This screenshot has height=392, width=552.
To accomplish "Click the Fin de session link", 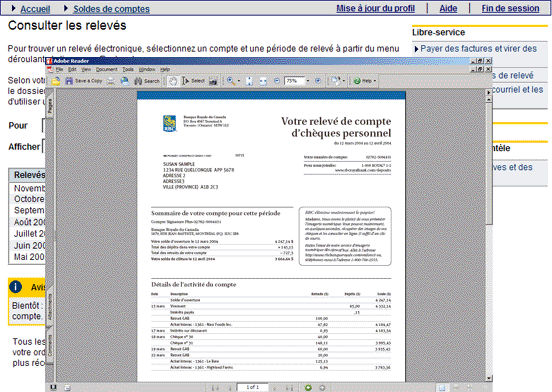I will (510, 8).
